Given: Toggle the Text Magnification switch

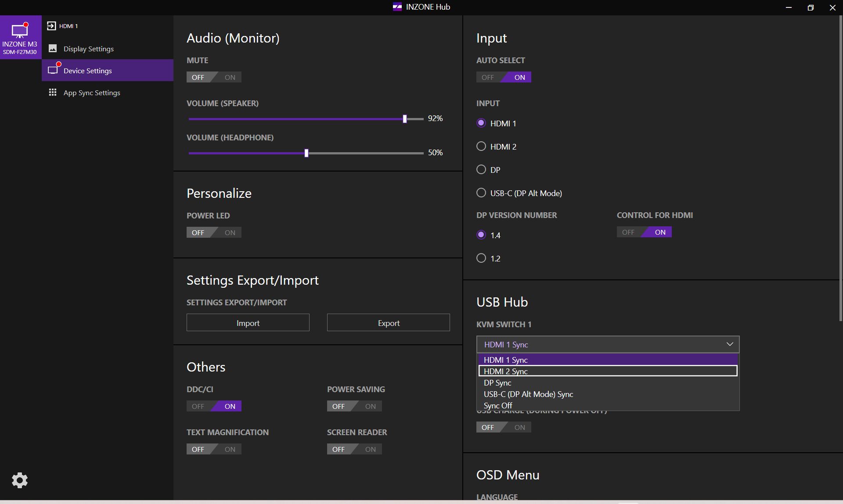Looking at the screenshot, I should pyautogui.click(x=214, y=449).
